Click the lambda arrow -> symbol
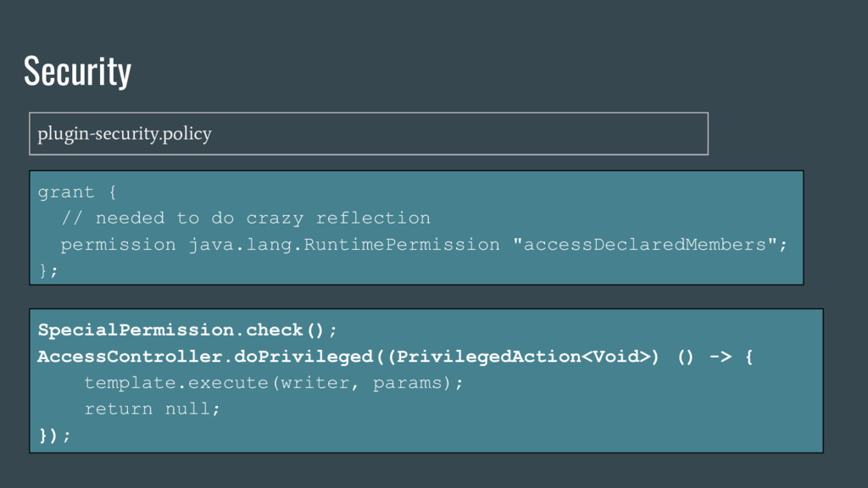 [720, 357]
